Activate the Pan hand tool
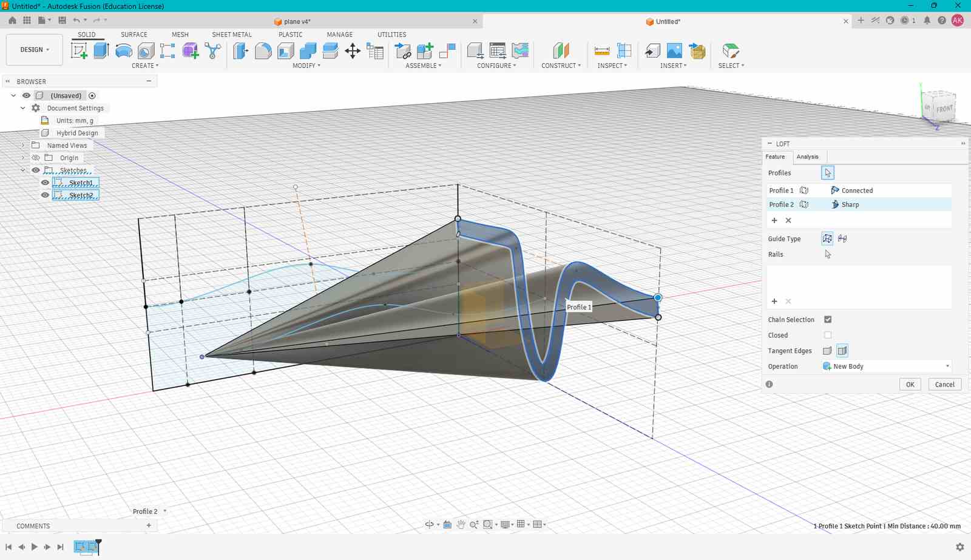 pos(461,524)
